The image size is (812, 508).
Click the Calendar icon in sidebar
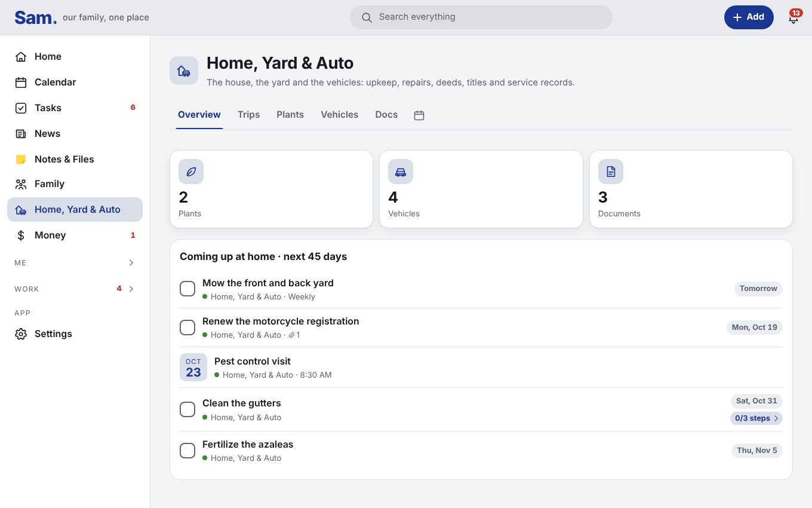tap(21, 82)
